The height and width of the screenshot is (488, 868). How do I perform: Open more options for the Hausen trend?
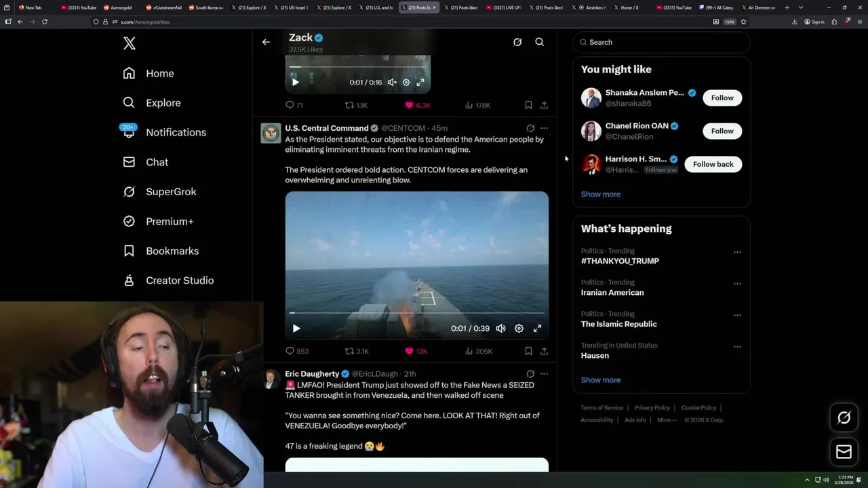(x=737, y=347)
